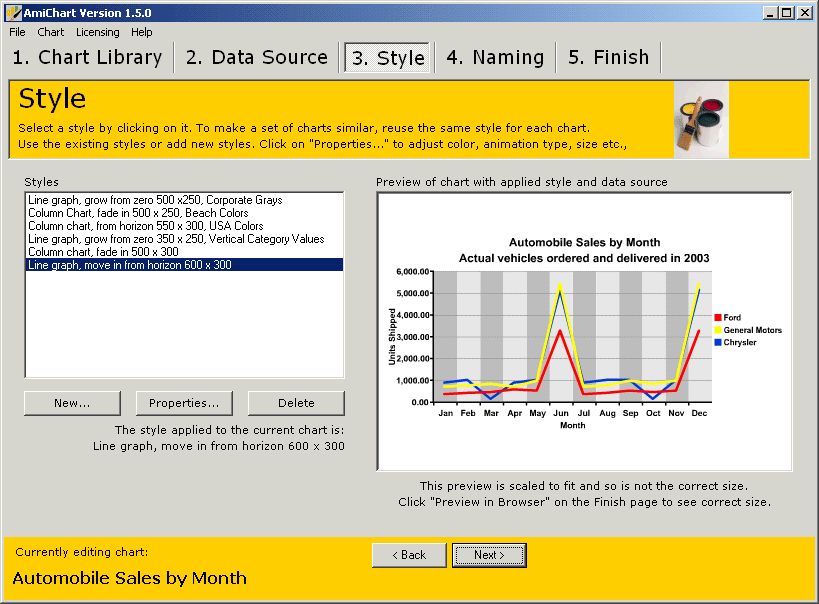The height and width of the screenshot is (604, 819).
Task: Open the Help menu
Action: click(x=142, y=32)
